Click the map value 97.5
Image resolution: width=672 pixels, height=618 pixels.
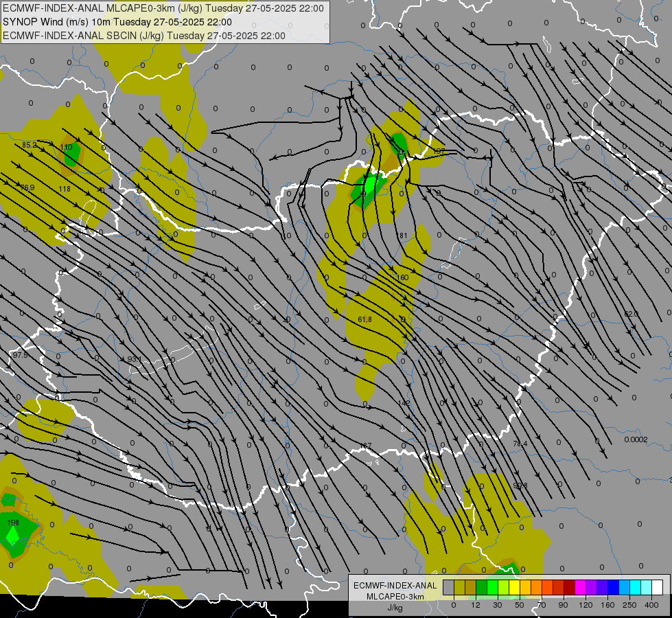20,355
